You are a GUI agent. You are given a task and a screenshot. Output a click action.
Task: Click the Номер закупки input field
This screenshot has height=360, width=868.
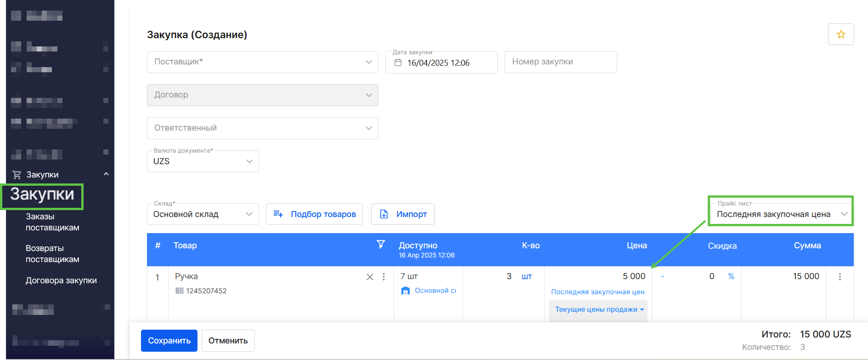[560, 62]
